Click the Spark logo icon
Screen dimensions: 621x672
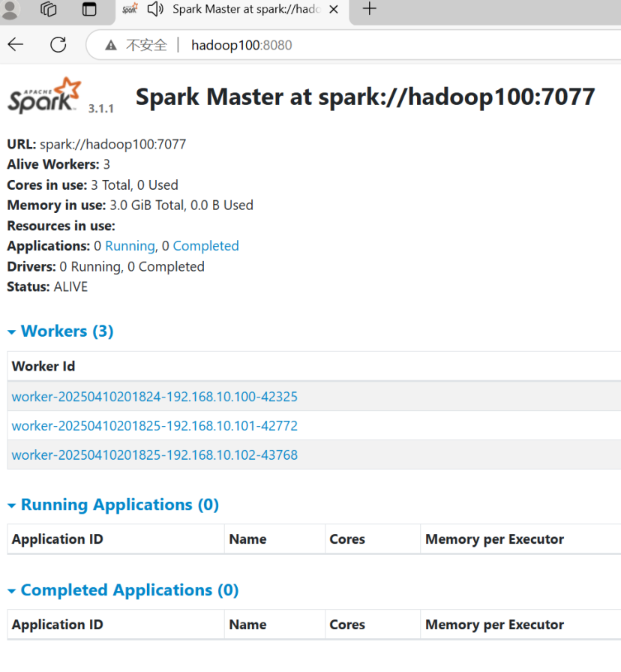point(41,96)
